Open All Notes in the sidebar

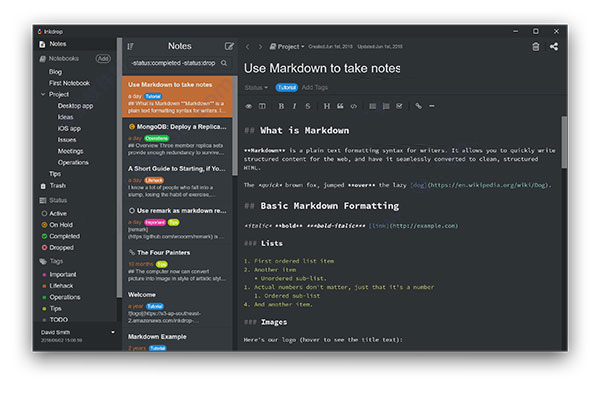(x=75, y=44)
